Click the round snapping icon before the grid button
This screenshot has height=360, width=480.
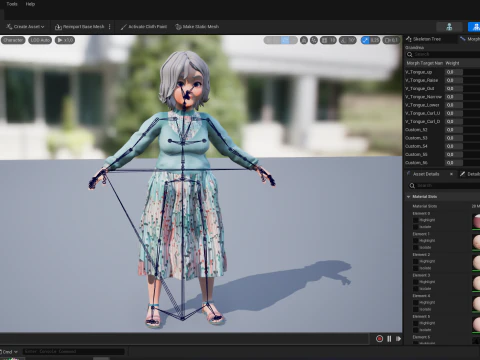click(314, 40)
